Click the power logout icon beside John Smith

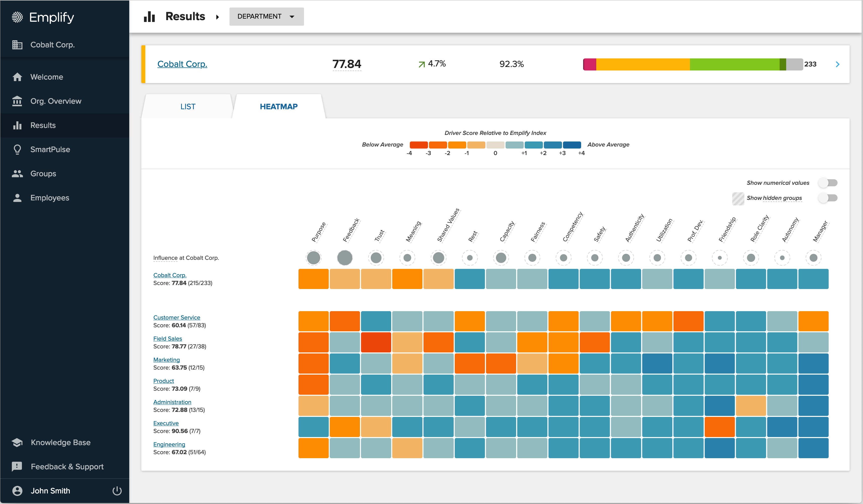pyautogui.click(x=117, y=491)
